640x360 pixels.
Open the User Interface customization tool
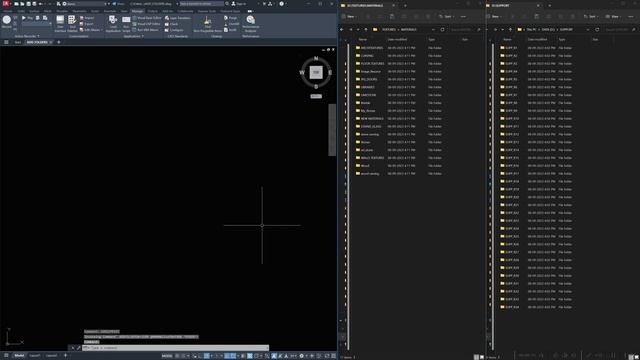(x=60, y=24)
